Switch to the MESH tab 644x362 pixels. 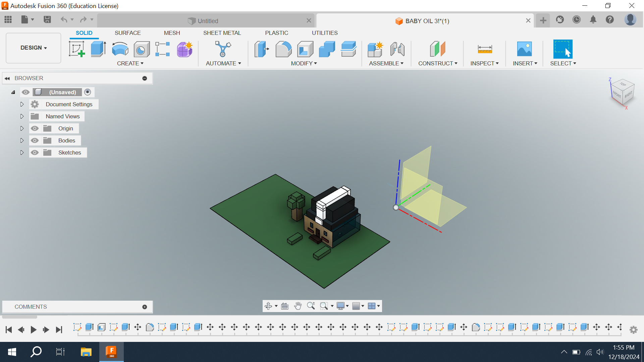[x=172, y=33]
